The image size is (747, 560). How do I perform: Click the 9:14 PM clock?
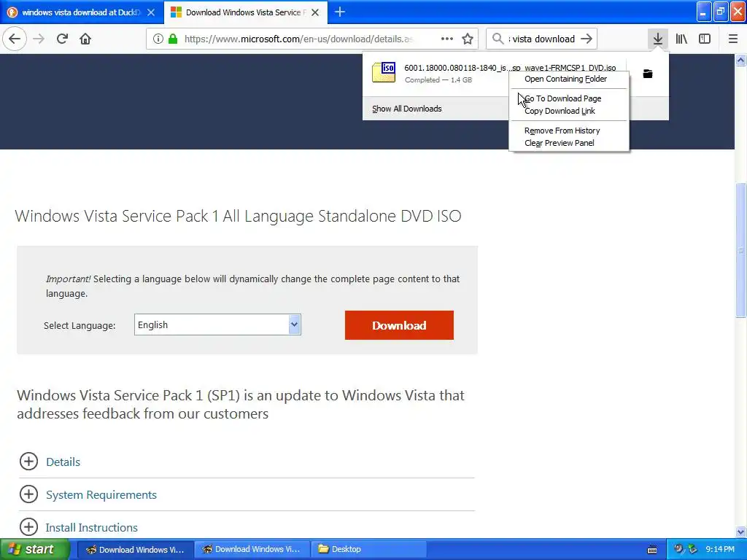pyautogui.click(x=720, y=550)
